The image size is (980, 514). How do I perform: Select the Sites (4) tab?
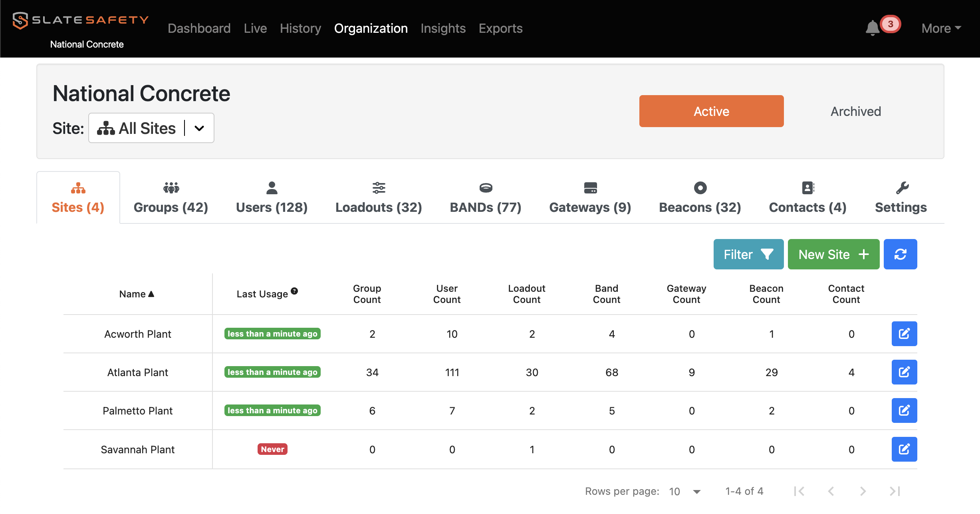point(78,198)
